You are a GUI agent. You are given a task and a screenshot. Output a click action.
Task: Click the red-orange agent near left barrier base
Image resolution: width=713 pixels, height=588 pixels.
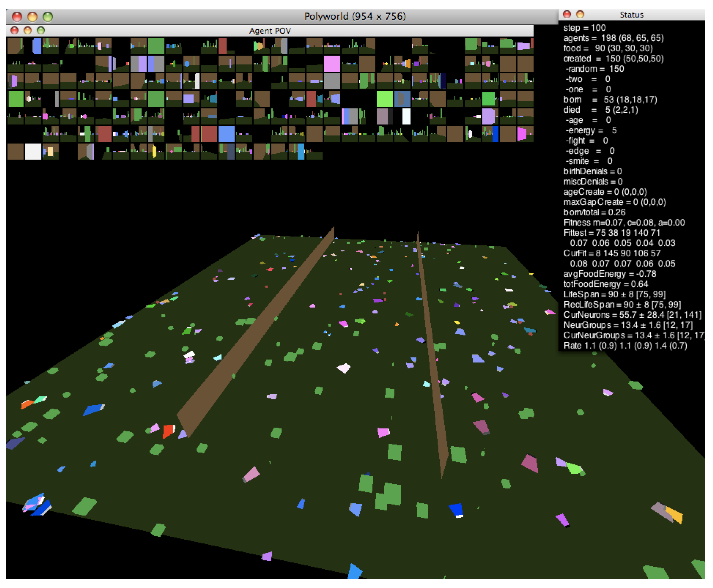(x=168, y=431)
